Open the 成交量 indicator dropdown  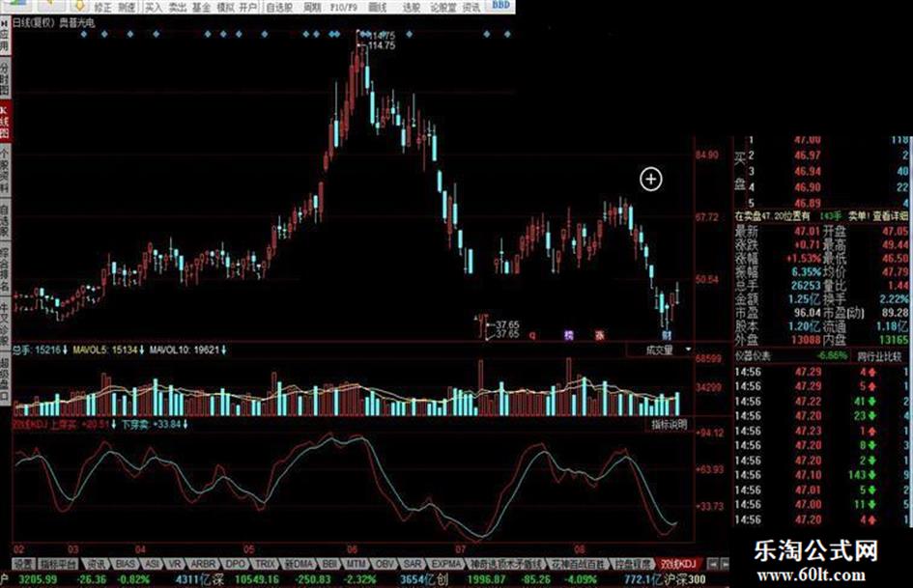click(x=660, y=350)
